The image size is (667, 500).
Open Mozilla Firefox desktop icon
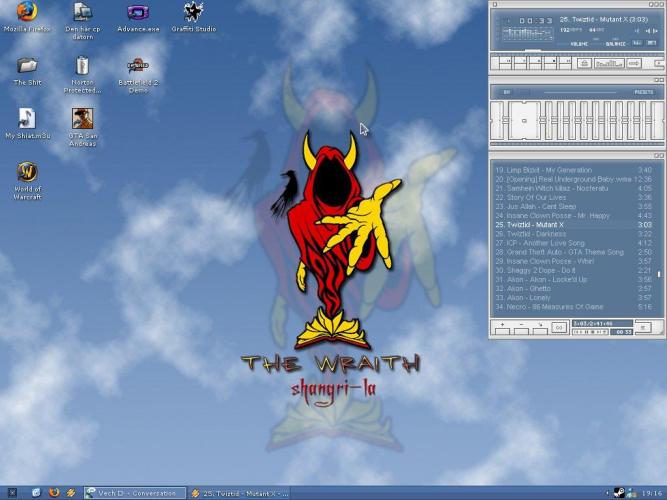point(27,12)
